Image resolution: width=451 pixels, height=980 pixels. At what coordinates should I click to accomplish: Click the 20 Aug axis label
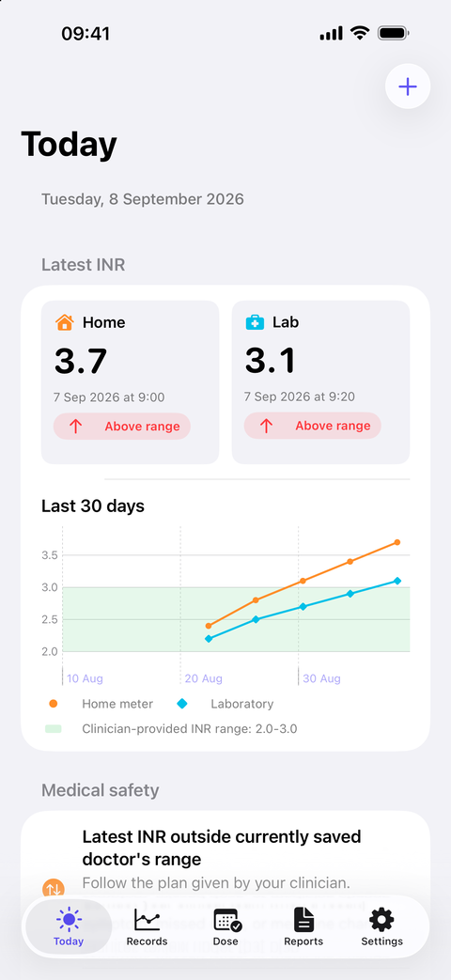pos(204,678)
